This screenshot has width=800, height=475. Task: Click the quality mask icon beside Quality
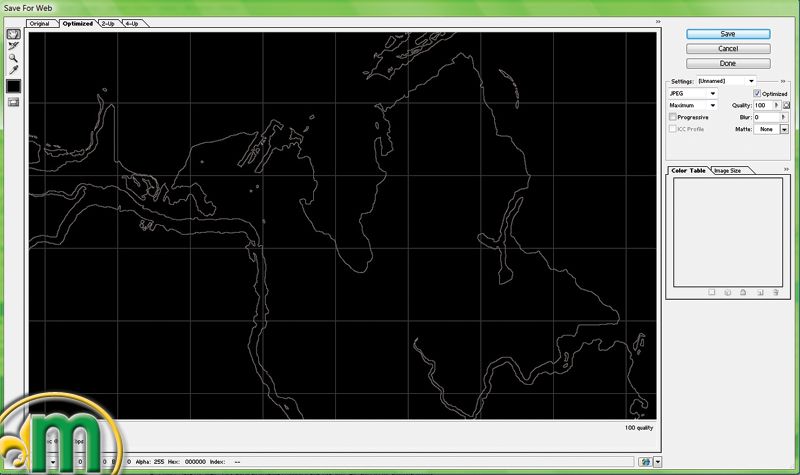[786, 105]
